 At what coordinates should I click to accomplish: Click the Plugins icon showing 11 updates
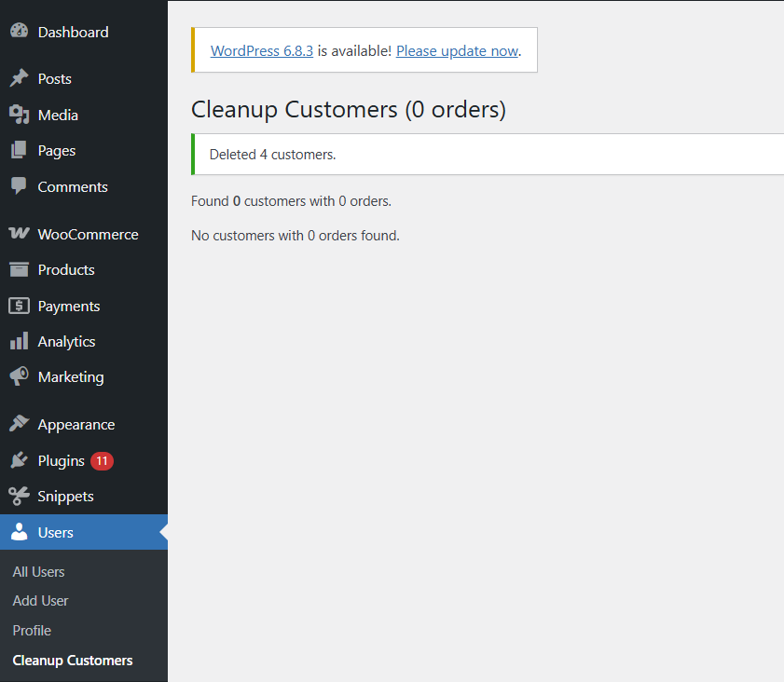[x=19, y=460]
